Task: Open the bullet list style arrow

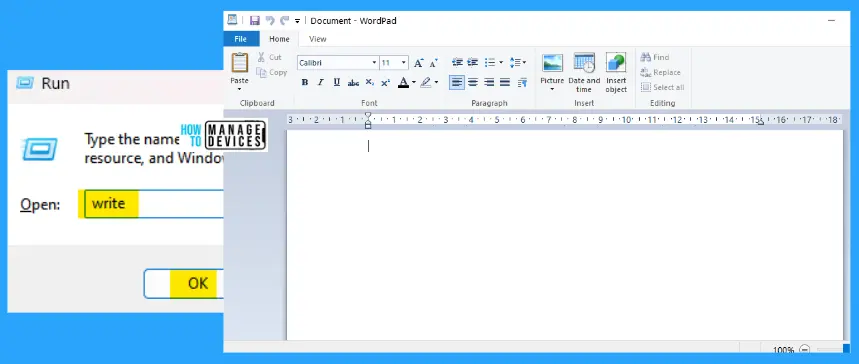Action: tap(501, 62)
